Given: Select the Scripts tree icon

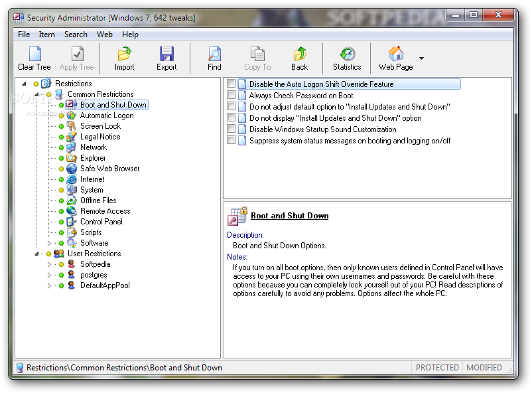Looking at the screenshot, I should (x=71, y=232).
